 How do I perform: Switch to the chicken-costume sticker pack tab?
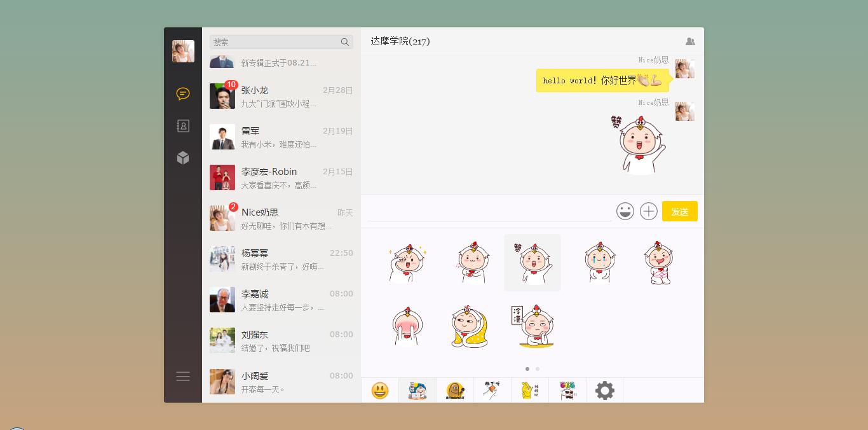click(x=417, y=390)
